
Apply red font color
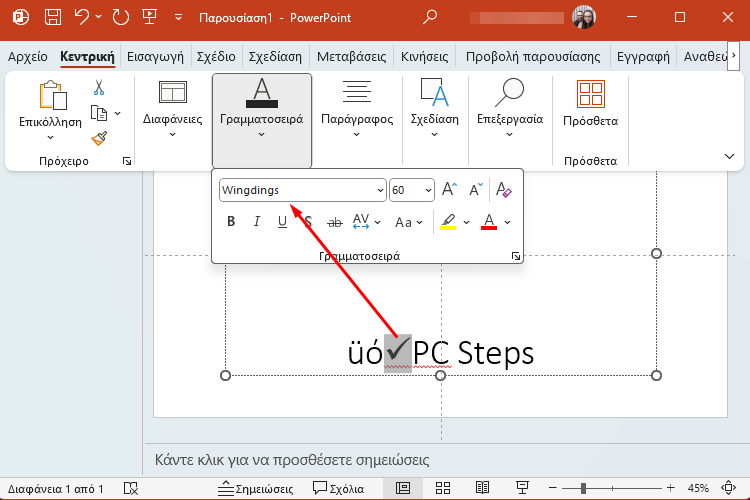489,222
